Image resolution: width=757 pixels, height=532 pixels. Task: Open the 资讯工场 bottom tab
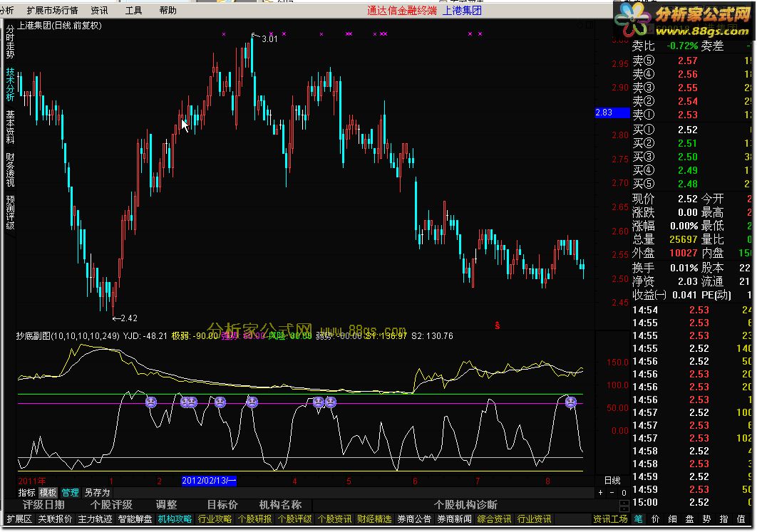[610, 519]
